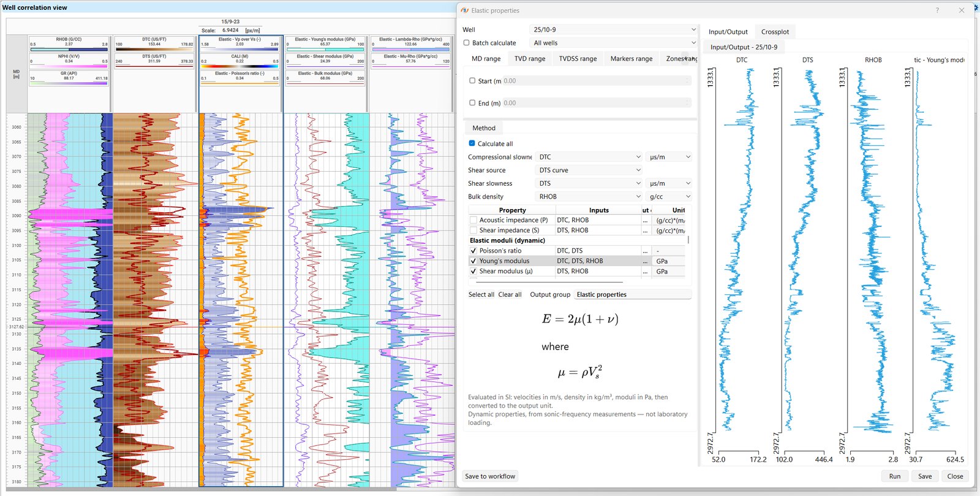Image resolution: width=980 pixels, height=496 pixels.
Task: Open inputs ellipsis for Acoustic impedance row
Action: coord(645,220)
